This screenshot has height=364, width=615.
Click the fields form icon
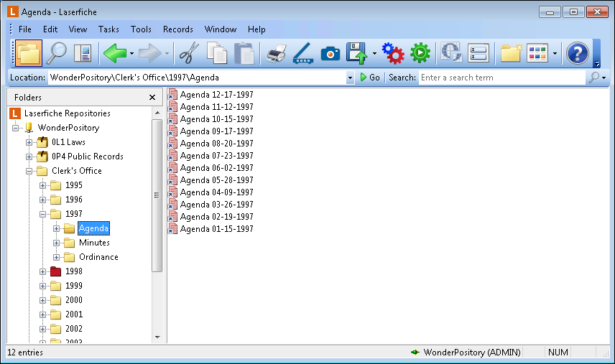tap(479, 53)
